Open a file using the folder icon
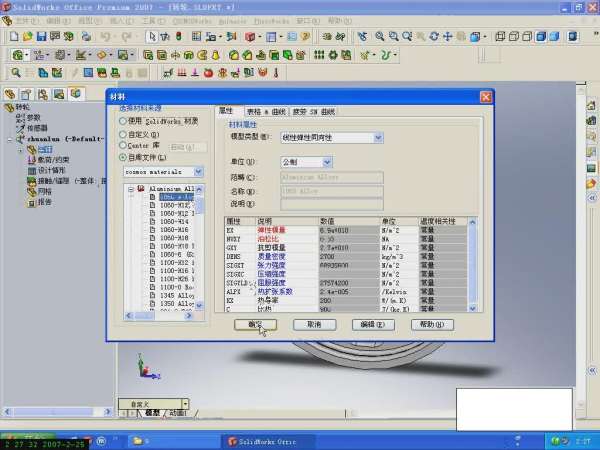The width and height of the screenshot is (600, 450). click(x=27, y=36)
